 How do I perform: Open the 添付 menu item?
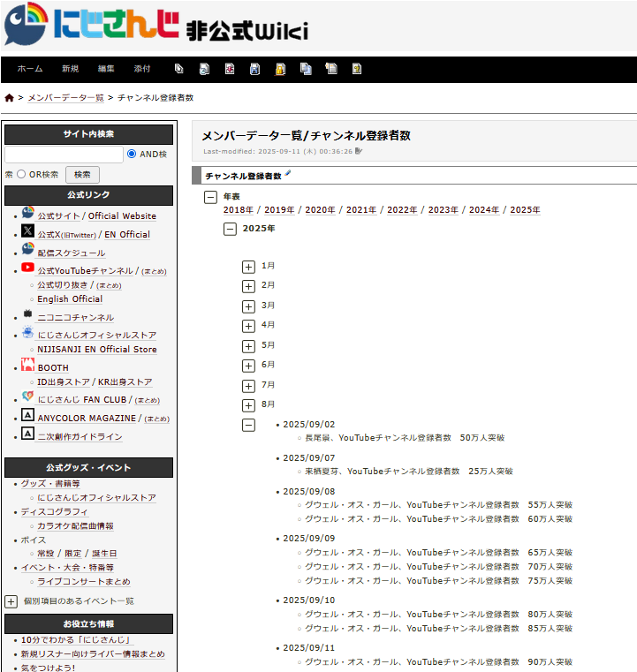[141, 69]
